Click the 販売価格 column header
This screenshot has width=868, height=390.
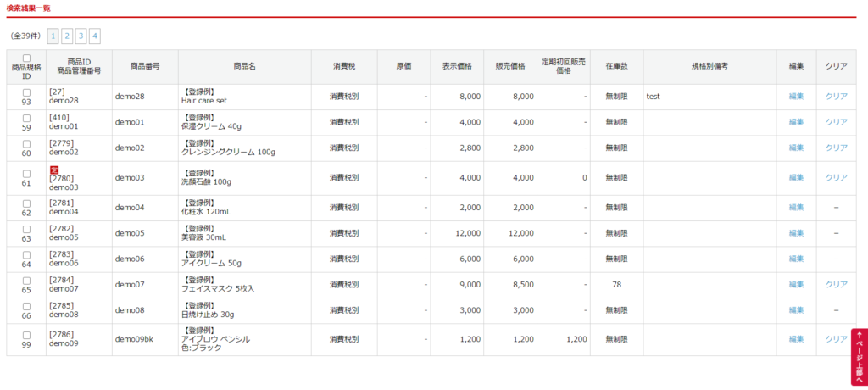(509, 66)
